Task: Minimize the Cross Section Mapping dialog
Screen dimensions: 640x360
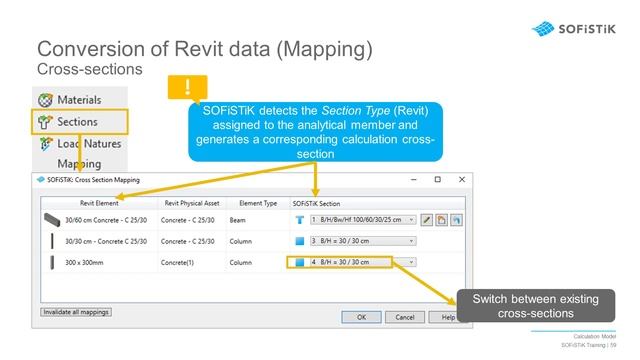Action: (413, 180)
